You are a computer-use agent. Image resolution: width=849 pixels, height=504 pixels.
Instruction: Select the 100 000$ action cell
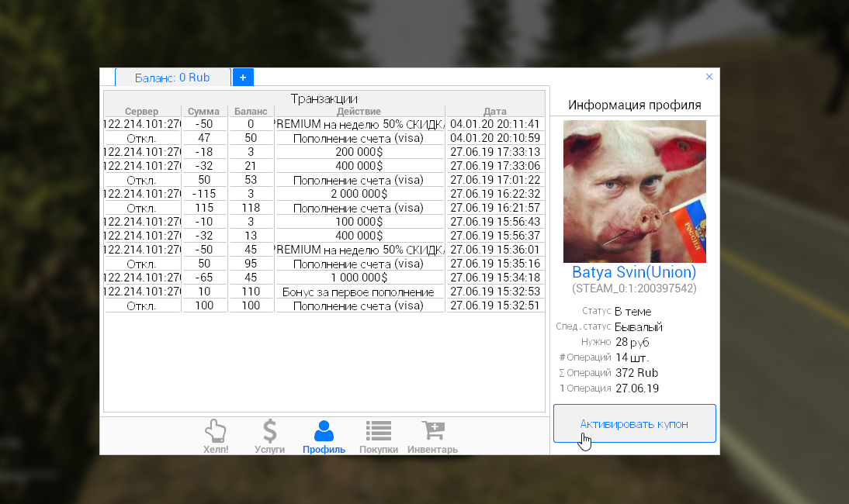[359, 222]
